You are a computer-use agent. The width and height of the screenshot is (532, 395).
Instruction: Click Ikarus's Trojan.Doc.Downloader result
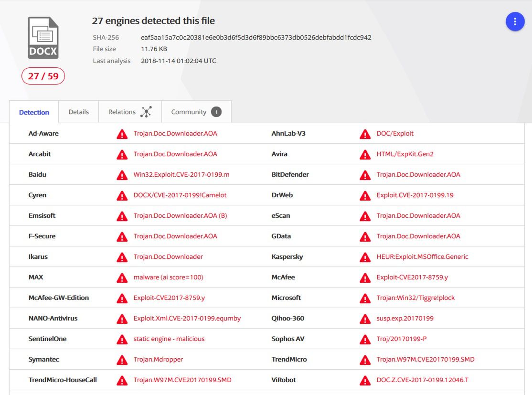(x=168, y=256)
